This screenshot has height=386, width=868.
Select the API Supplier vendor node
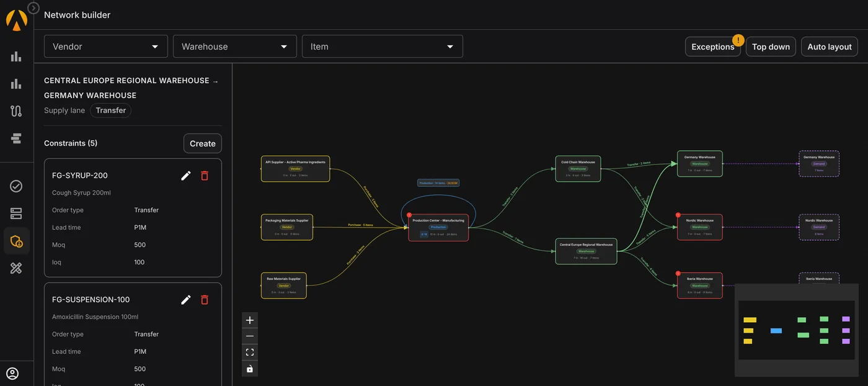coord(296,169)
